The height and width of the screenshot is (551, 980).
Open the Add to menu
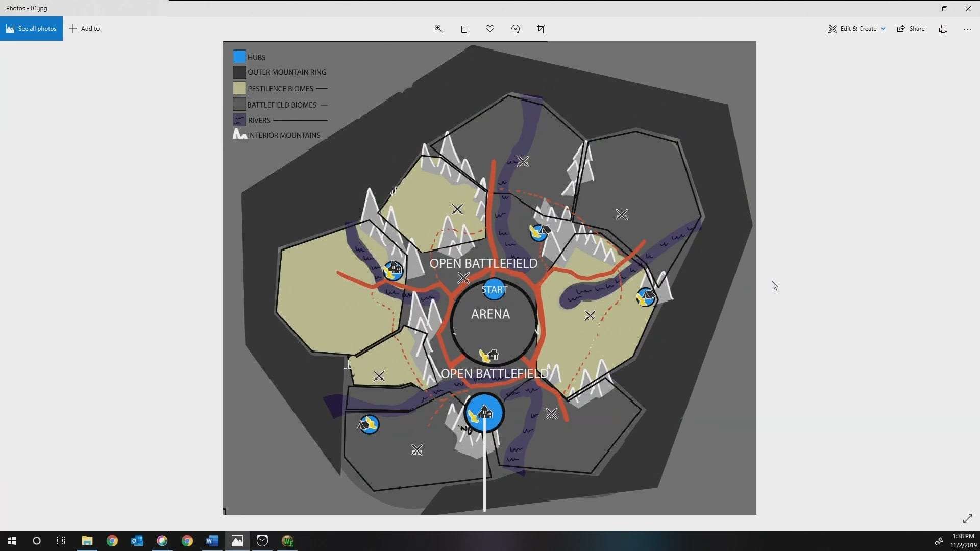click(85, 29)
